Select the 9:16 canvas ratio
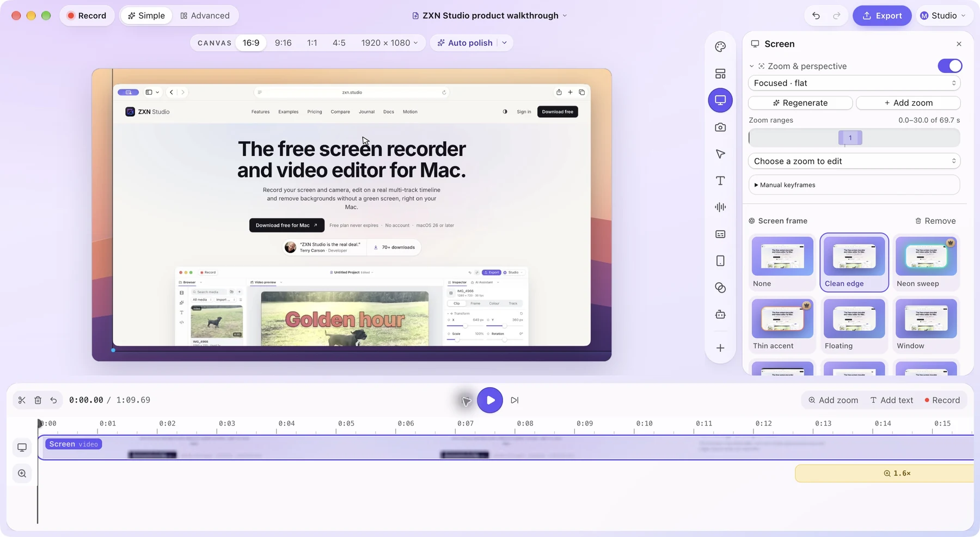Image resolution: width=980 pixels, height=537 pixels. point(283,43)
